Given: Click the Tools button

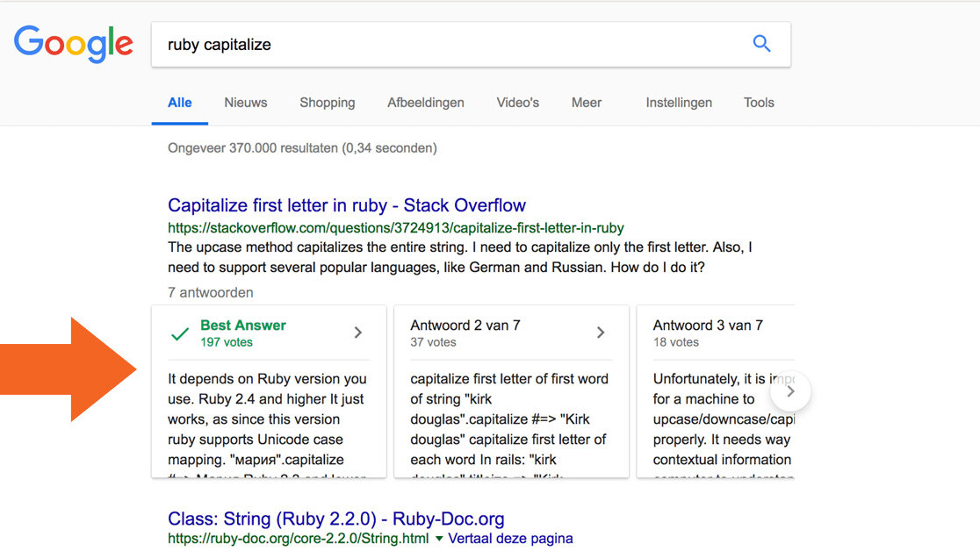Looking at the screenshot, I should (x=759, y=103).
